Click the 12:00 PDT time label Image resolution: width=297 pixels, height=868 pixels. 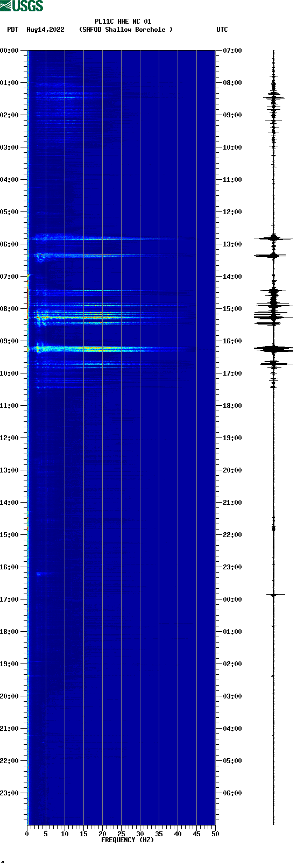click(x=10, y=438)
